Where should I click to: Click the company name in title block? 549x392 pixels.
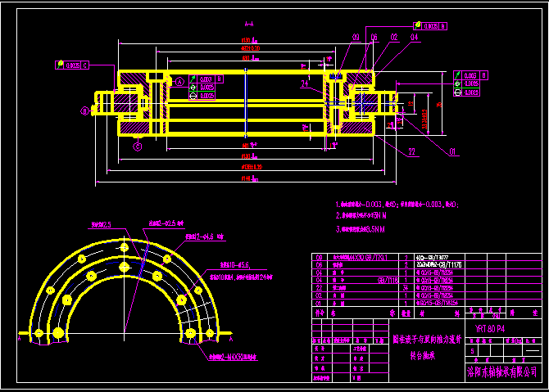502,372
